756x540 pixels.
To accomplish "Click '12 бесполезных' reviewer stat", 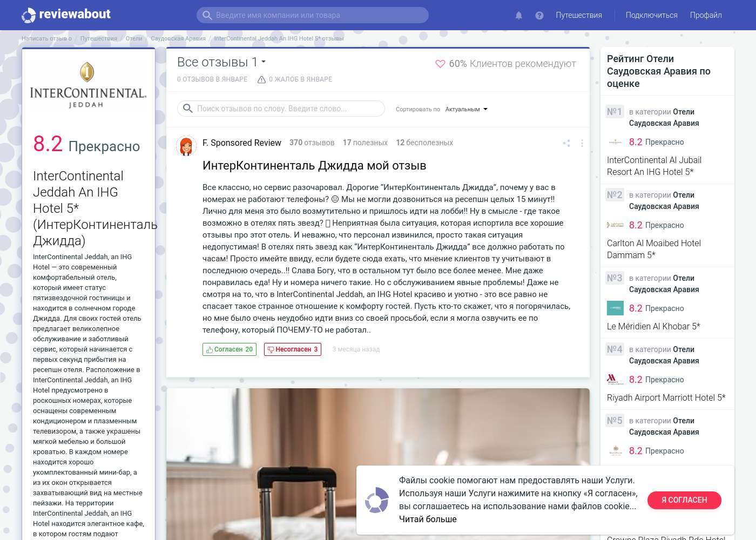I will coord(424,143).
